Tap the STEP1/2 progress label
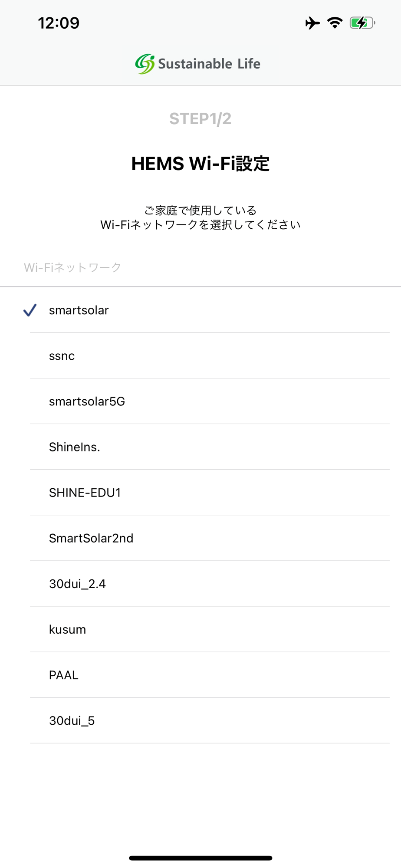The height and width of the screenshot is (868, 401). 200,118
